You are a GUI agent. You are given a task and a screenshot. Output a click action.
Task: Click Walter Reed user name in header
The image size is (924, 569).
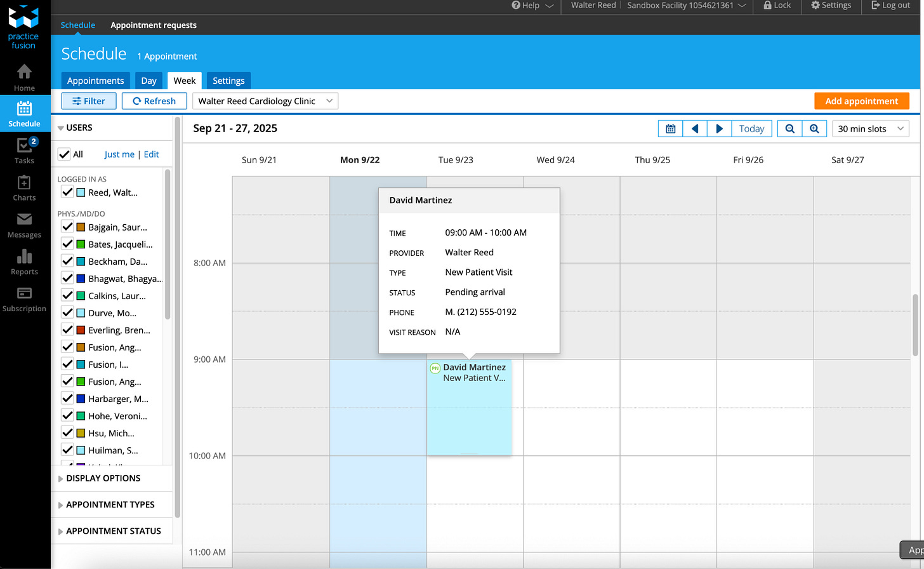pos(593,5)
